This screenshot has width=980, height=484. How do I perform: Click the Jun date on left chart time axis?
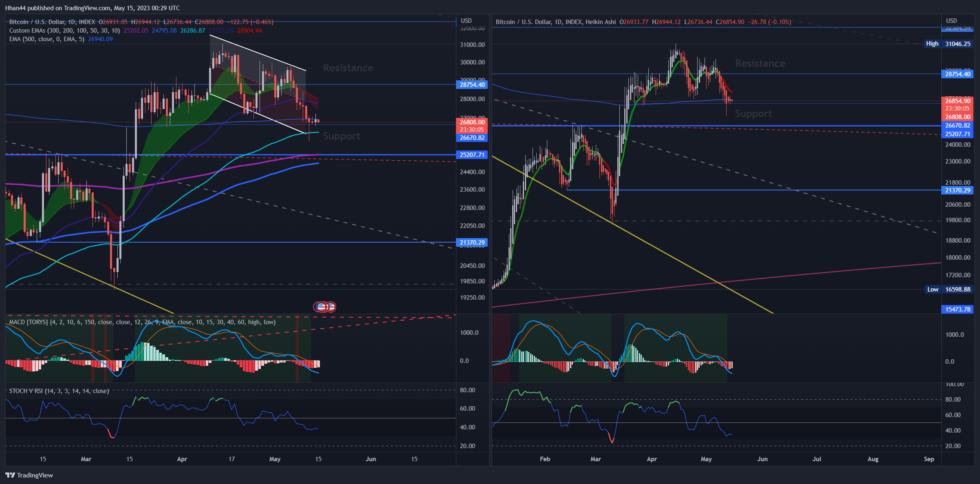click(x=371, y=459)
